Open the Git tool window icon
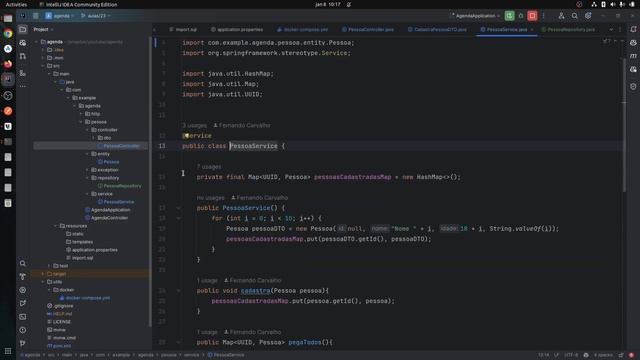This screenshot has width=640, height=360. pos(23,343)
